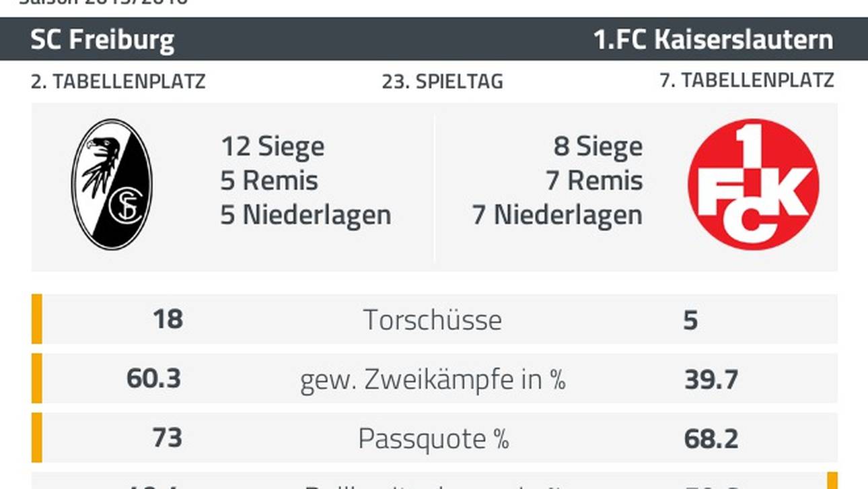
Task: Click the 23. Spieltag label
Action: click(x=442, y=81)
